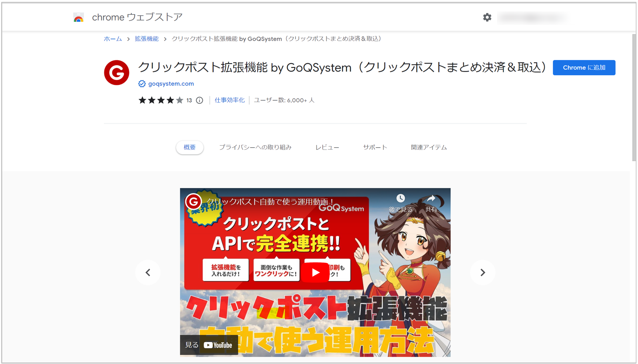The width and height of the screenshot is (638, 364).
Task: Click the share arrow icon on video
Action: point(431,199)
